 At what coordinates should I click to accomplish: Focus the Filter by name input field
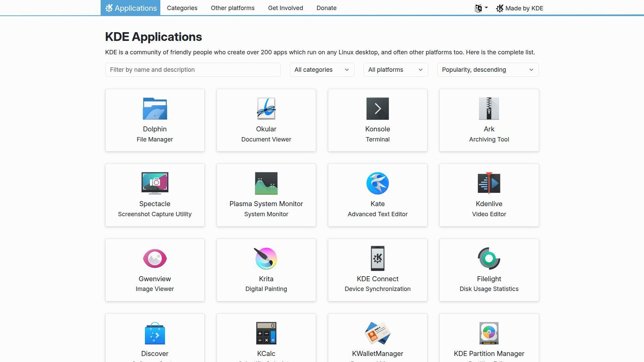(193, 70)
